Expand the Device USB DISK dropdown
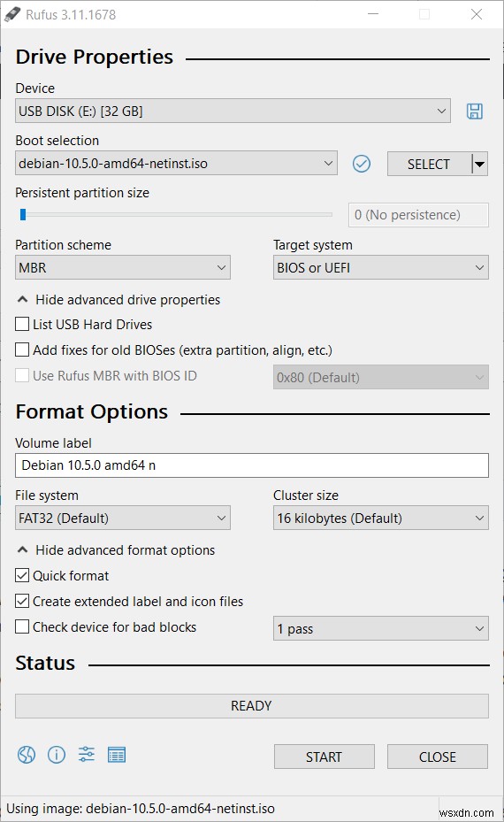504x822 pixels. point(233,111)
